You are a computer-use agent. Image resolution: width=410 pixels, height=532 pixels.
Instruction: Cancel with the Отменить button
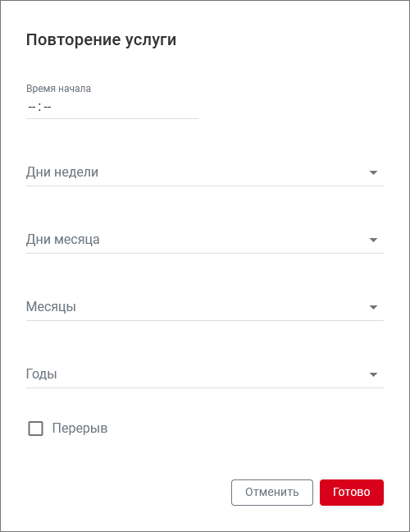coord(272,493)
